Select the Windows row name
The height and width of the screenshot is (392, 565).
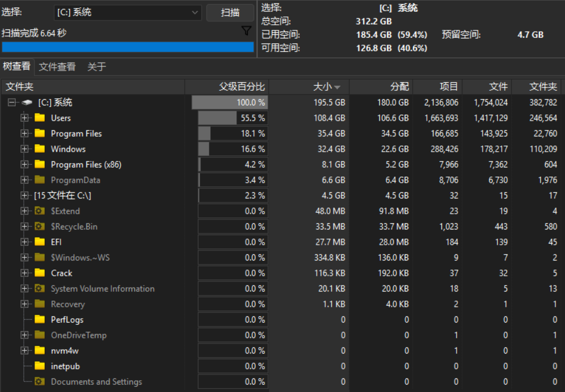[68, 149]
